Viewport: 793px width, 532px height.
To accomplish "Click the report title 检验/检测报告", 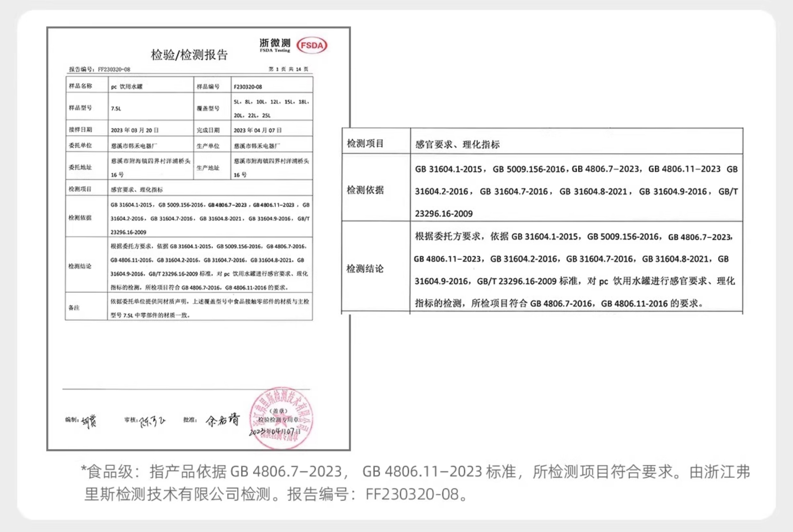I will click(x=189, y=55).
